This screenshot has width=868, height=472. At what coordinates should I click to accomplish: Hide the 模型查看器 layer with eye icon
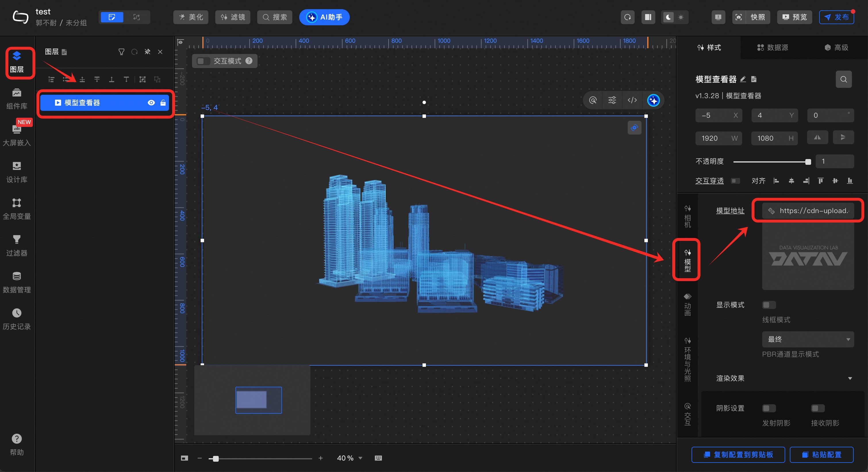151,103
